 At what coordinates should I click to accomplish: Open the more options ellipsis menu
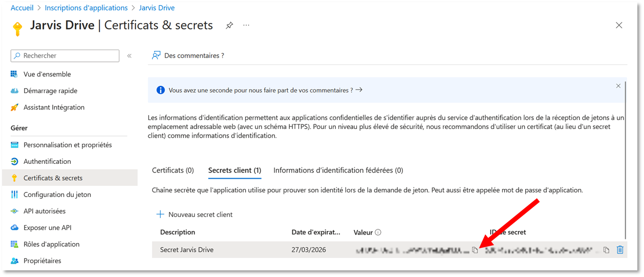click(246, 25)
